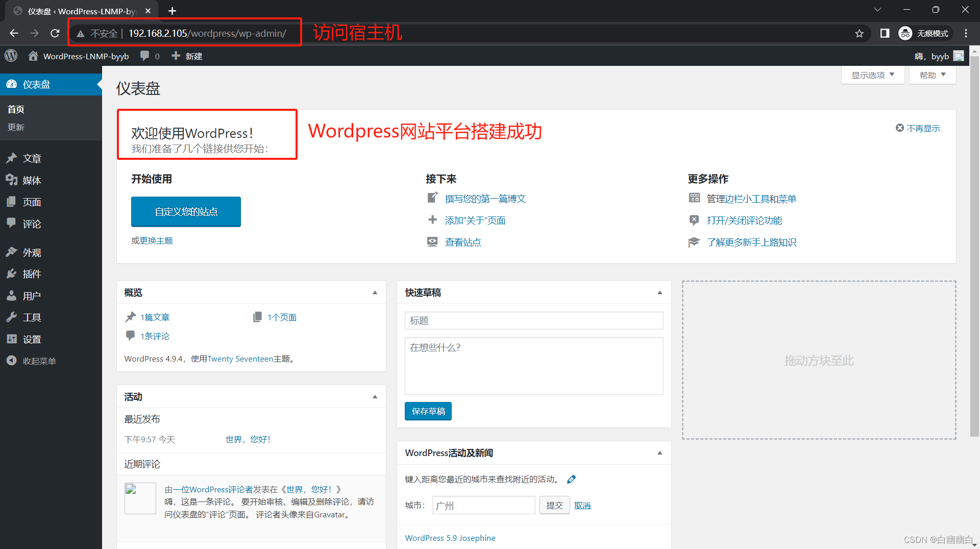Screen dimensions: 980x549
Task: Click the WordPress logo in admin bar
Action: (x=11, y=56)
